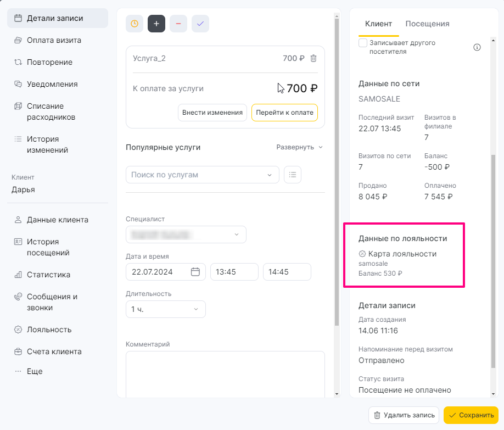Open the Поиск по услугам dropdown

click(202, 175)
